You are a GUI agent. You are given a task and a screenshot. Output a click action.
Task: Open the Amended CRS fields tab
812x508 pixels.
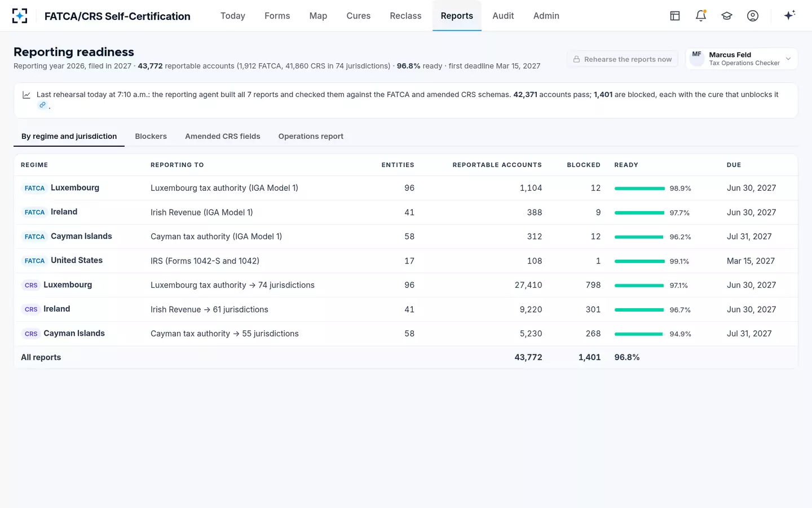tap(223, 137)
